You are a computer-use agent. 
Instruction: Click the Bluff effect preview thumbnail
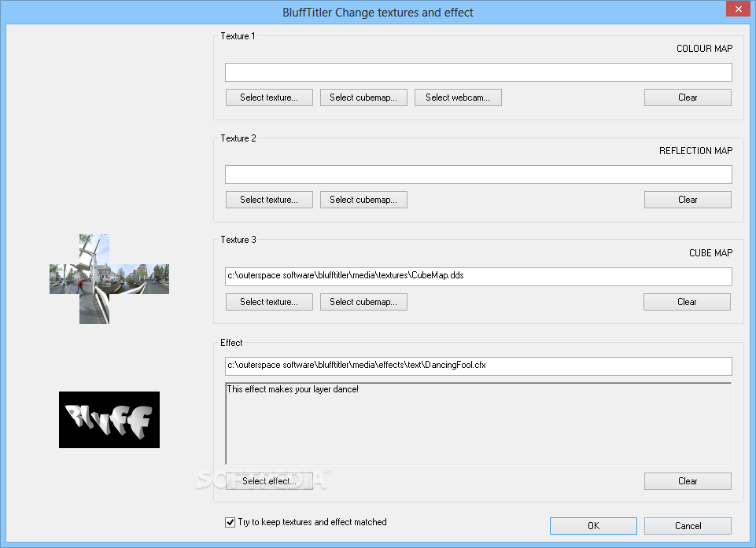pos(109,420)
